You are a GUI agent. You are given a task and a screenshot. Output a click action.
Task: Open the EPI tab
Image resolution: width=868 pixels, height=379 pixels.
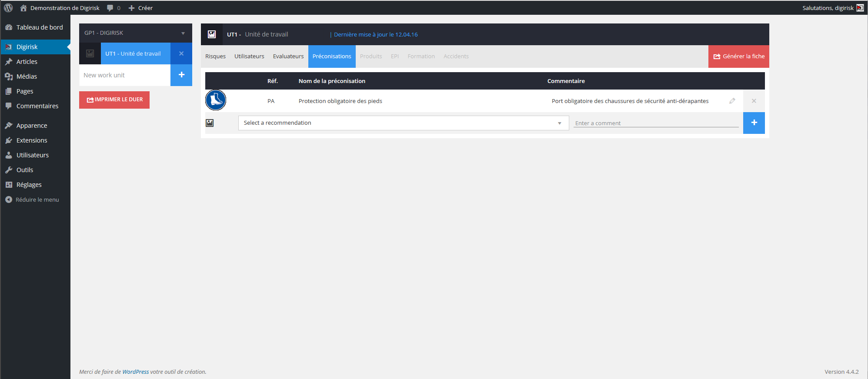(x=395, y=57)
